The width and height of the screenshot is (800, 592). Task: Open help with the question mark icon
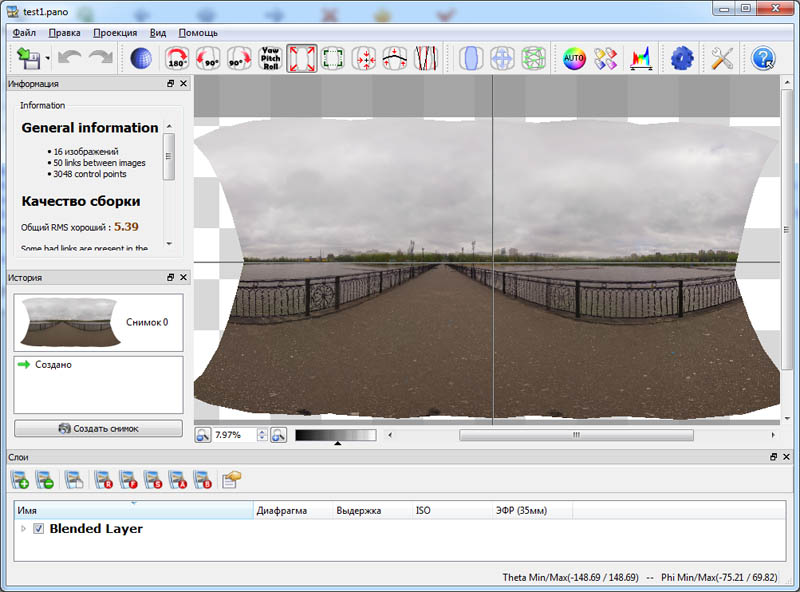(763, 58)
